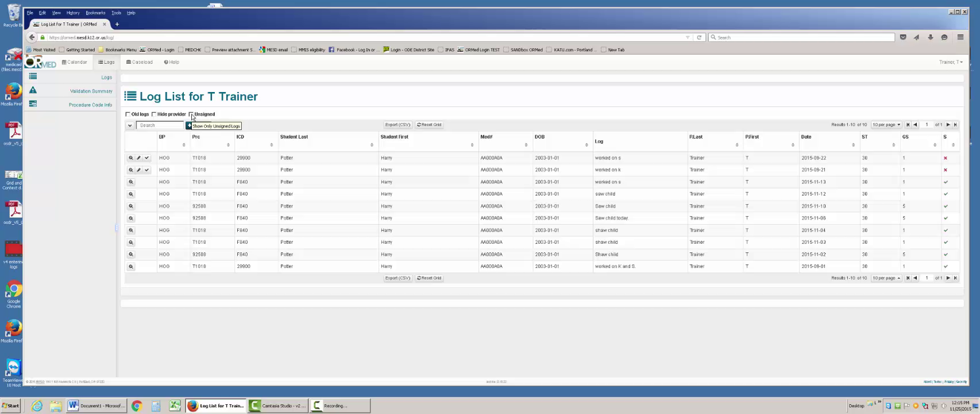Click the top Export (CSV) button
Viewport: 980px width, 414px height.
(398, 125)
